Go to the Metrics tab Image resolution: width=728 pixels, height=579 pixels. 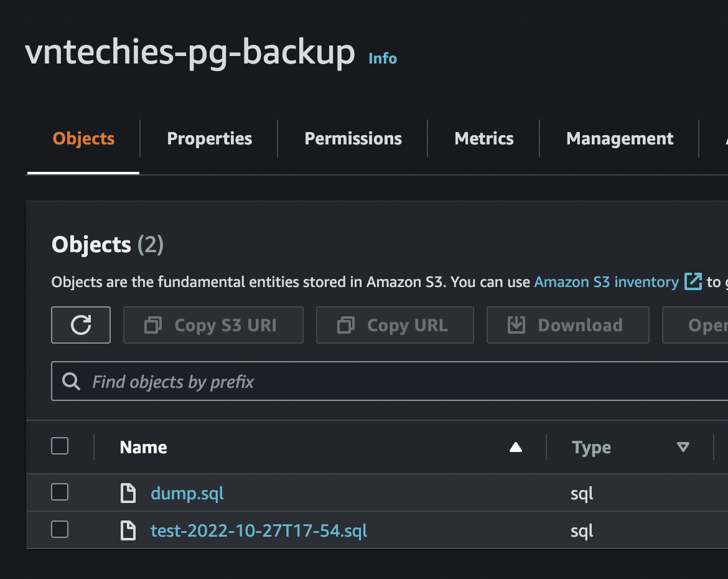(484, 138)
